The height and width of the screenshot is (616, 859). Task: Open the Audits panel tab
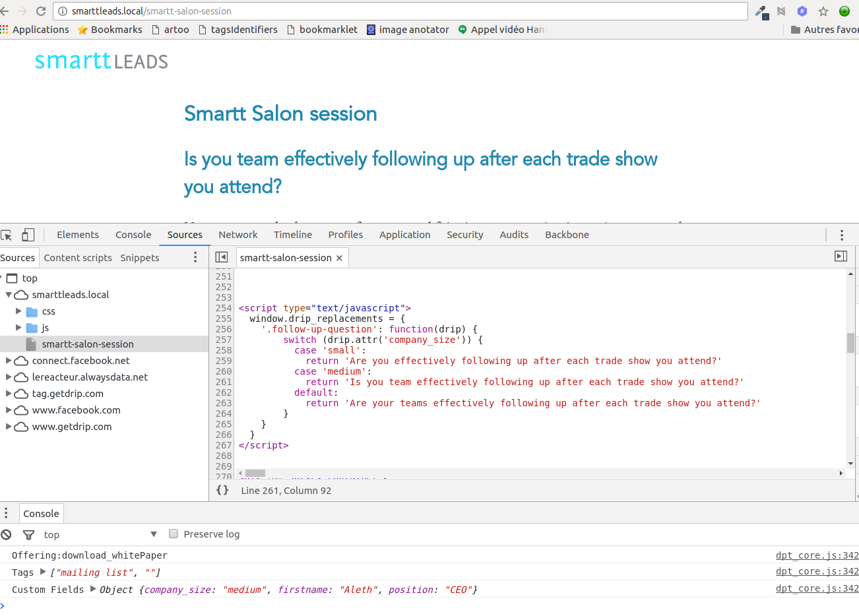pyautogui.click(x=514, y=235)
